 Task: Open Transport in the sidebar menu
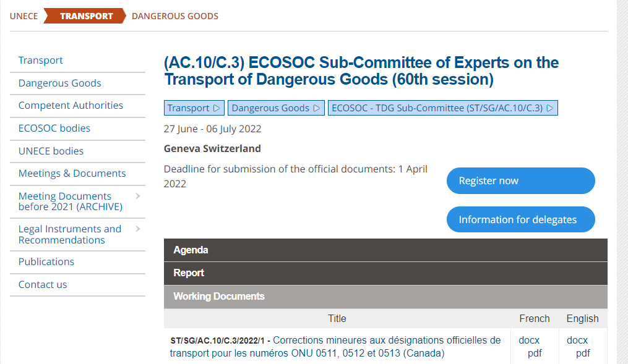tap(41, 61)
